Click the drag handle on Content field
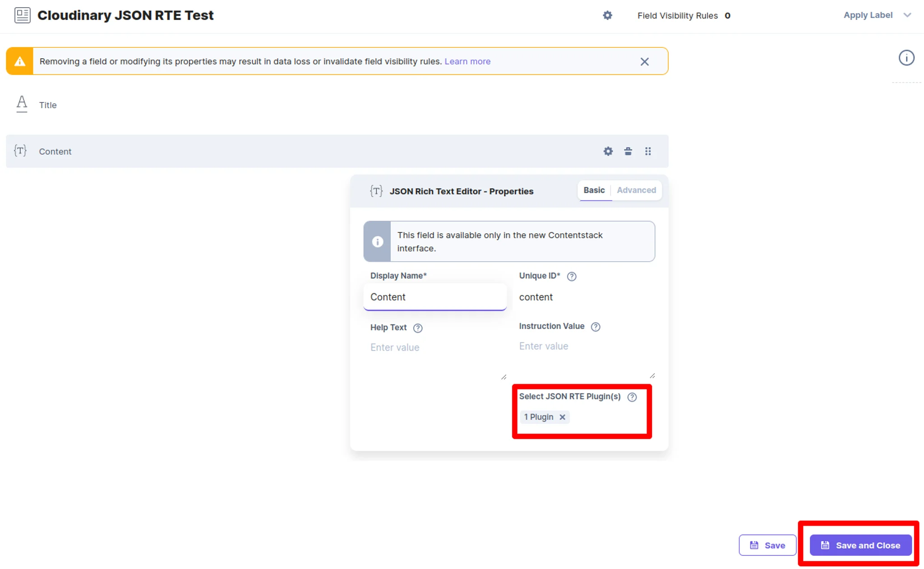Screen dimensions: 924x569 point(648,151)
